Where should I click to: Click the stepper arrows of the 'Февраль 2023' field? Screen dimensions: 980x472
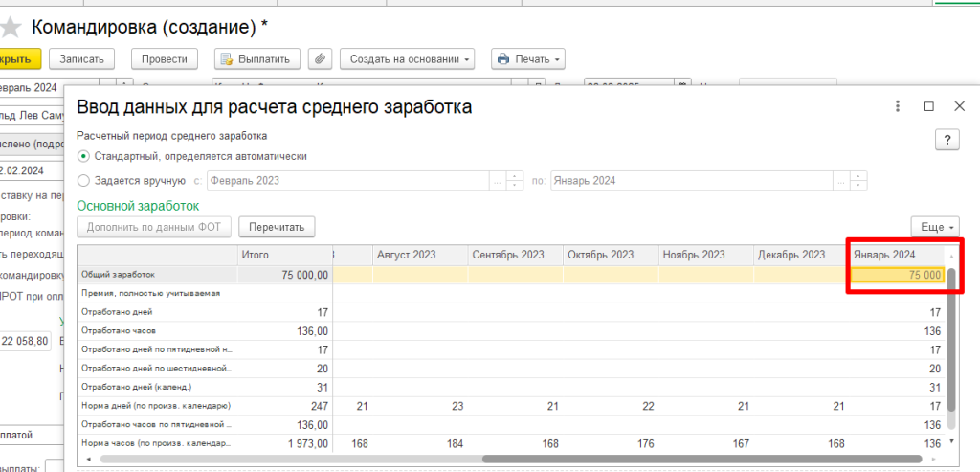[x=514, y=181]
